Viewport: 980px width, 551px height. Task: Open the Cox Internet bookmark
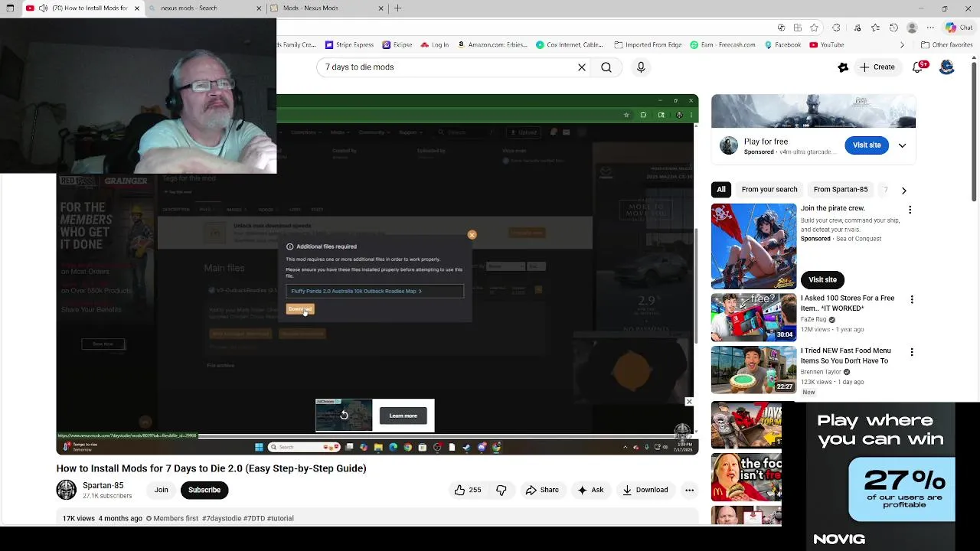[x=570, y=45]
